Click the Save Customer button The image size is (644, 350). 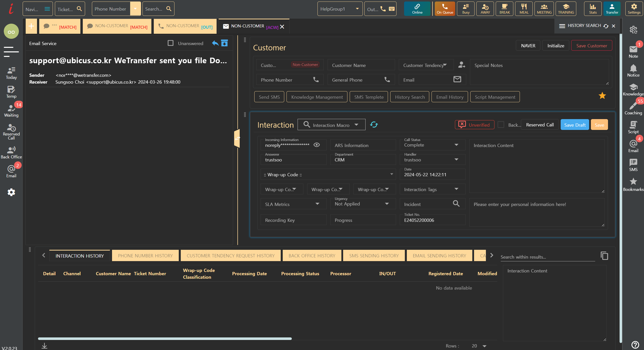point(592,46)
